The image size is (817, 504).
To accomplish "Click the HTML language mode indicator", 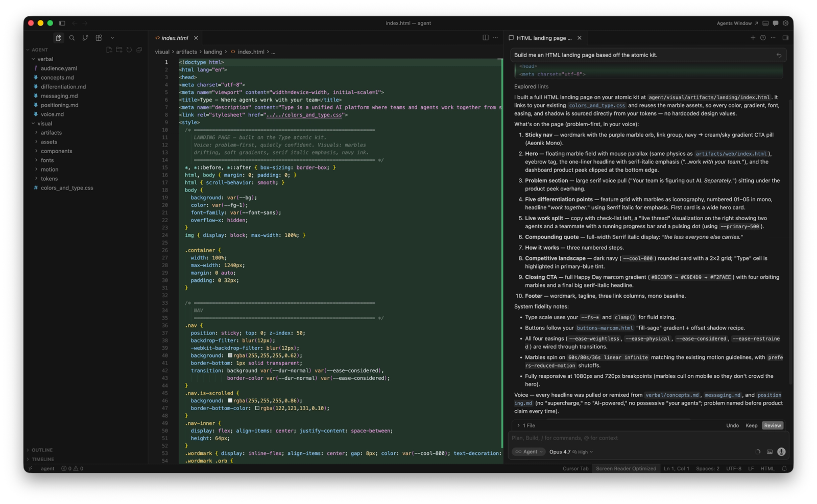I will pyautogui.click(x=767, y=469).
